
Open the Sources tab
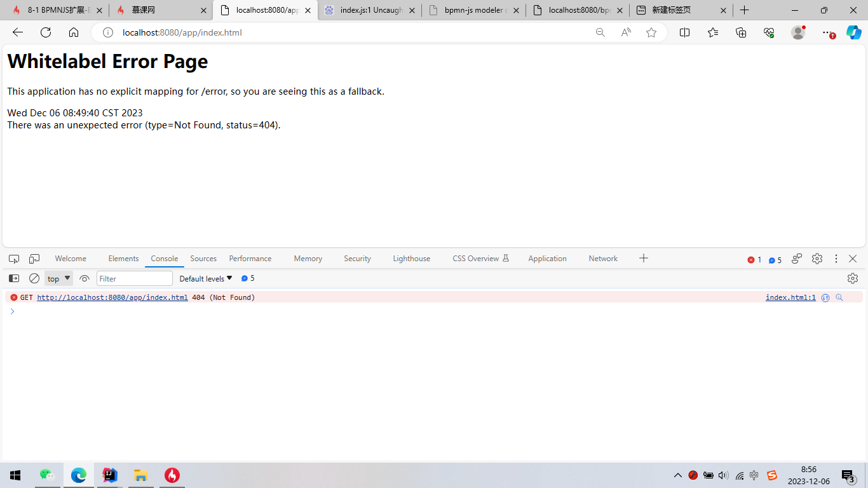pyautogui.click(x=203, y=259)
